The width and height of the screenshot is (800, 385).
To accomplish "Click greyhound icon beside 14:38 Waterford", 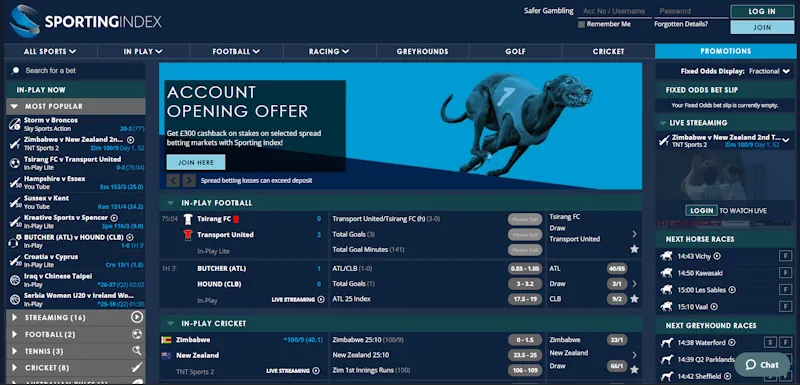I will point(666,343).
